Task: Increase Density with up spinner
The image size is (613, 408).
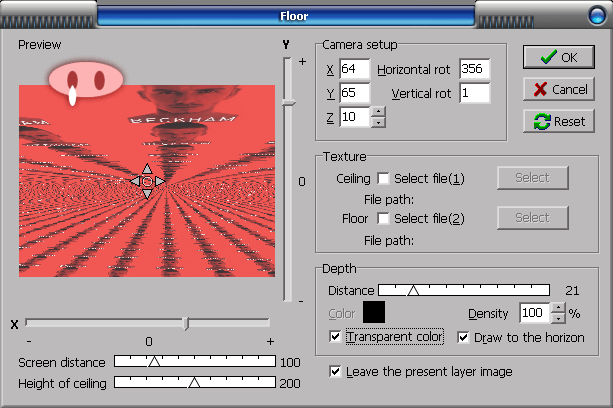Action: [558, 308]
